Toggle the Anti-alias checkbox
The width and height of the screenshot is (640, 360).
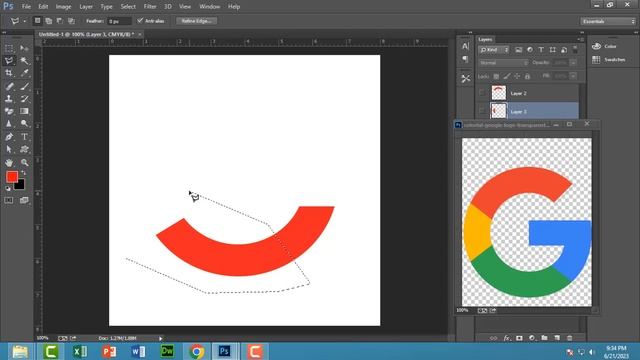(x=140, y=20)
